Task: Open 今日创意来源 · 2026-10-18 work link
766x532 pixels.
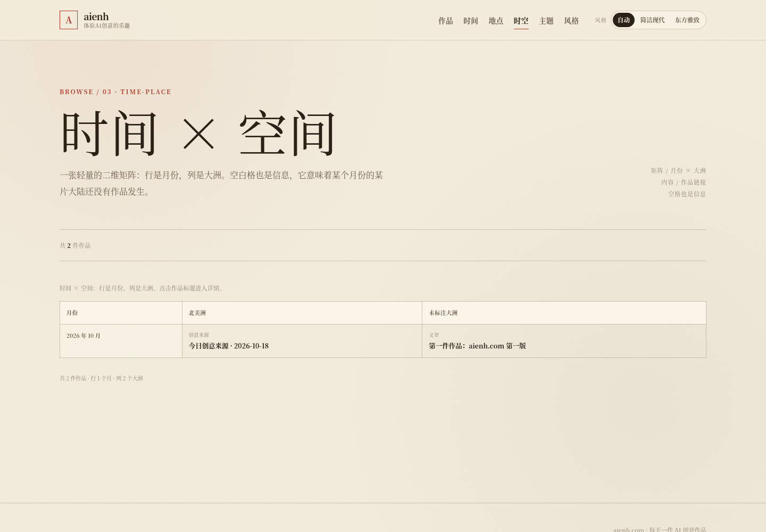Action: click(229, 346)
